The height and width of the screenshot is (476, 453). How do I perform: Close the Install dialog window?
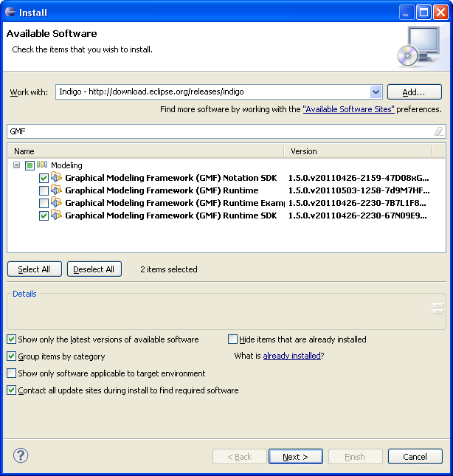click(440, 13)
